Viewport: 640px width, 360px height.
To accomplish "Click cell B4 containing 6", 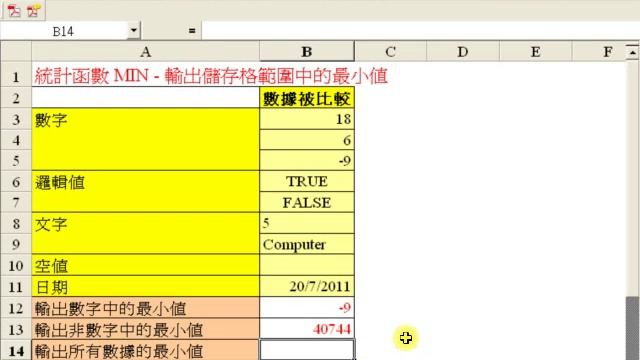I will tap(307, 140).
